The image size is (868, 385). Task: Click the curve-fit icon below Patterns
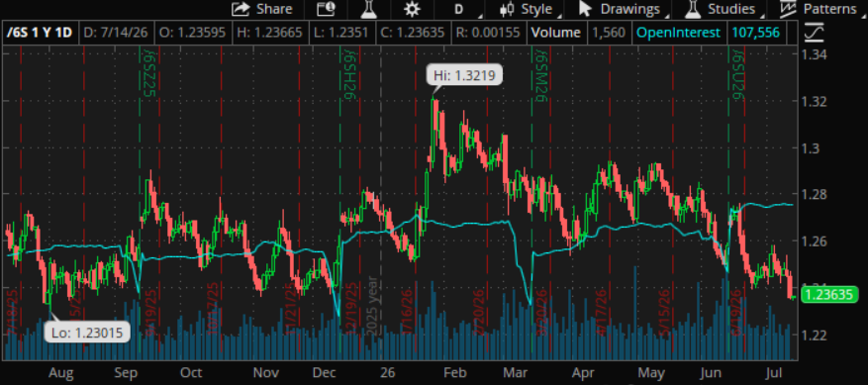[816, 32]
